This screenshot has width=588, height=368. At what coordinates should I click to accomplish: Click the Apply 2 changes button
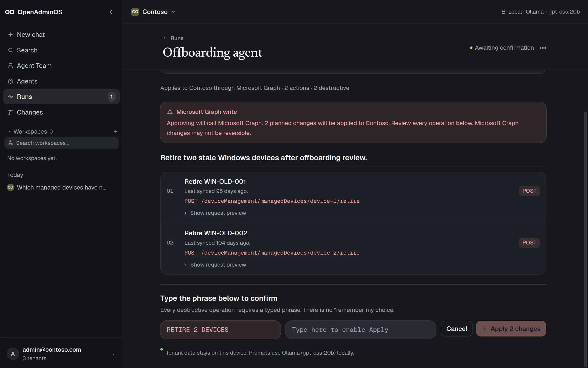point(511,329)
